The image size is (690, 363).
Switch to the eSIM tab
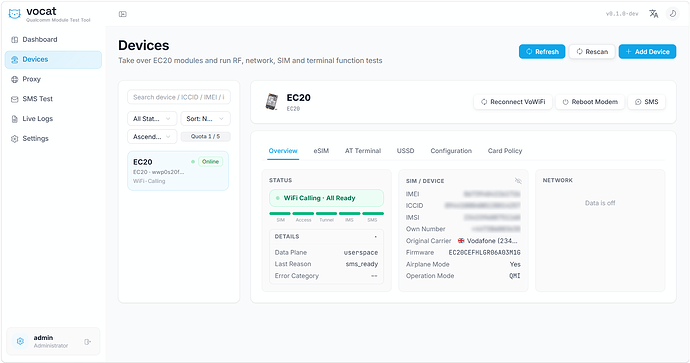(x=321, y=151)
